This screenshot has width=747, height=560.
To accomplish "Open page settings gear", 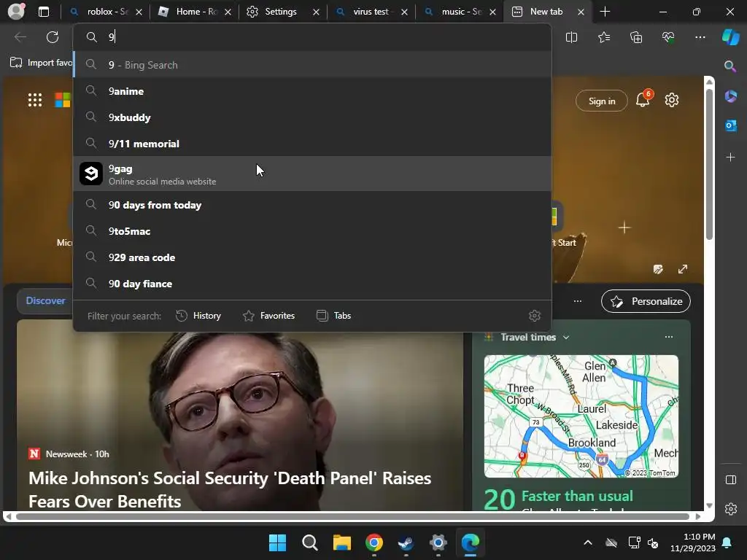I will pyautogui.click(x=672, y=100).
